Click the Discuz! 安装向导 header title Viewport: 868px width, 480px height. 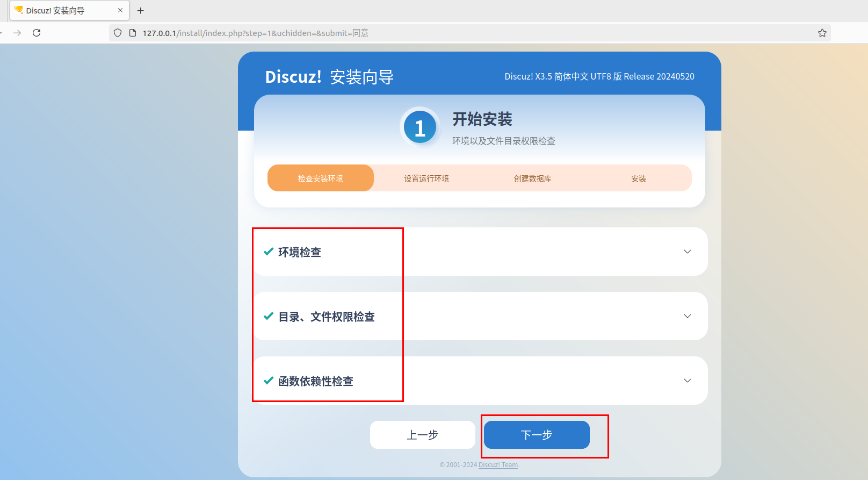[329, 77]
